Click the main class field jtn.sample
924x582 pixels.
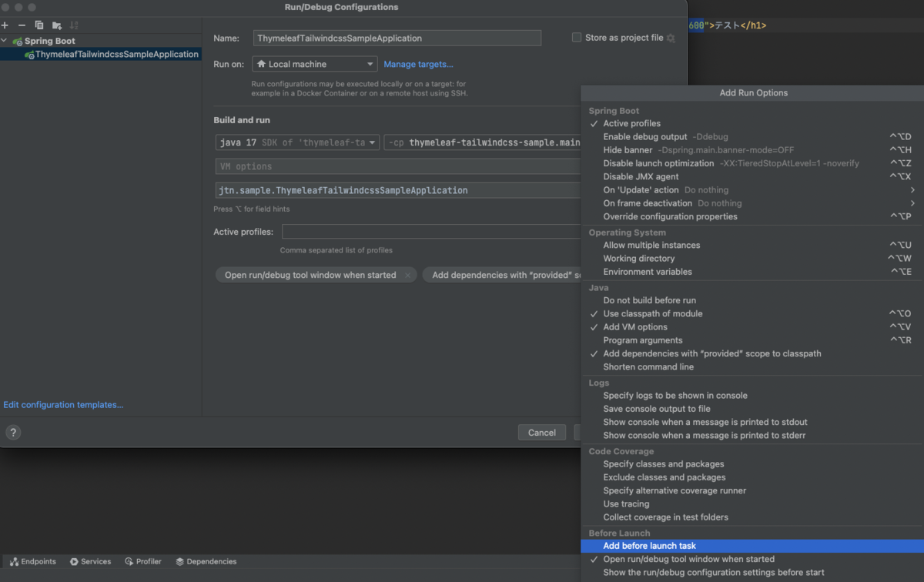(398, 190)
